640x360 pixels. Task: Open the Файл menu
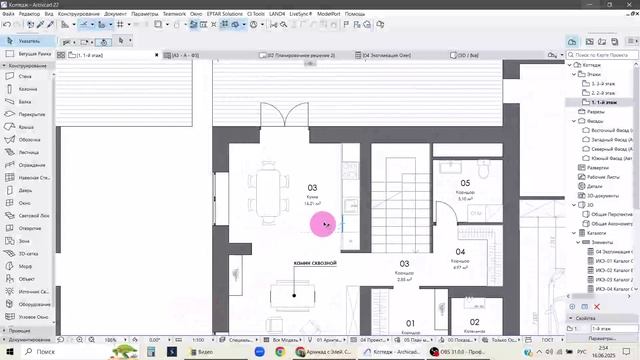[x=8, y=14]
